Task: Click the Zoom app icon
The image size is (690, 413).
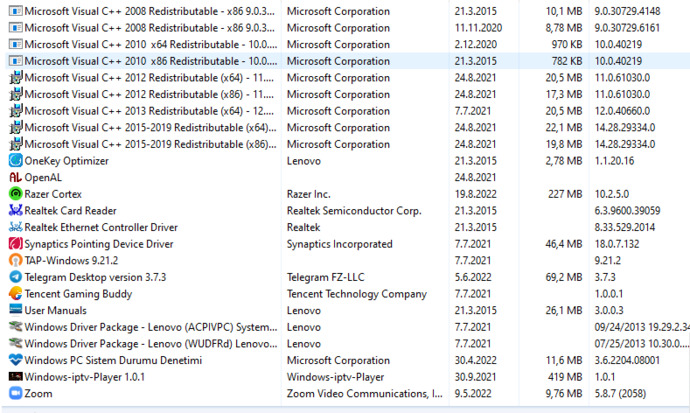Action: (x=15, y=393)
